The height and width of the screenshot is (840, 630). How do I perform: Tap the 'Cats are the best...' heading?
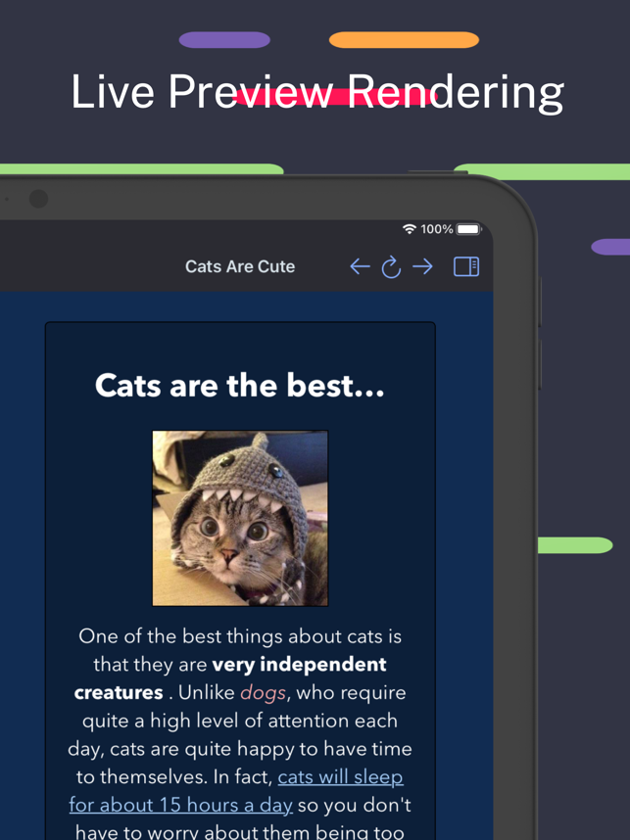tap(240, 385)
